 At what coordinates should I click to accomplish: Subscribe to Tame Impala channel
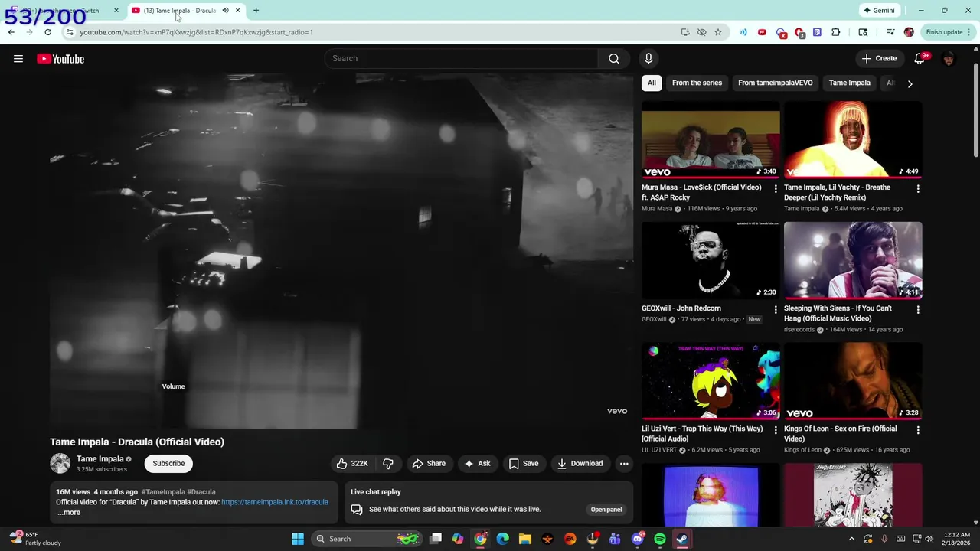click(168, 463)
